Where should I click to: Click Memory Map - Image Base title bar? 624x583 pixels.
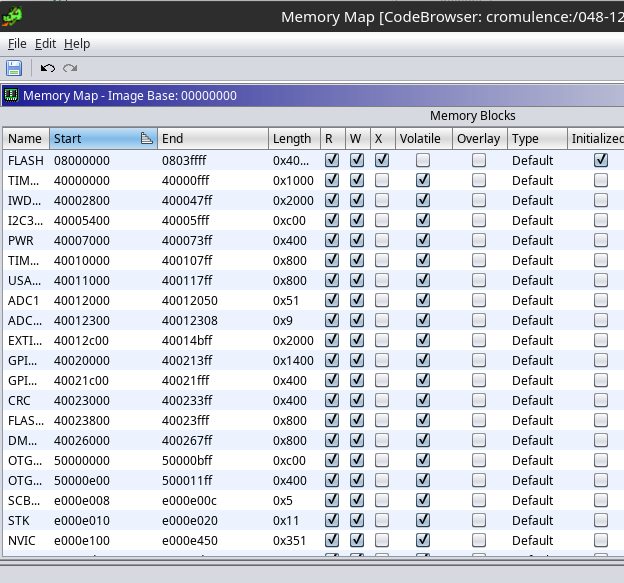[x=313, y=96]
